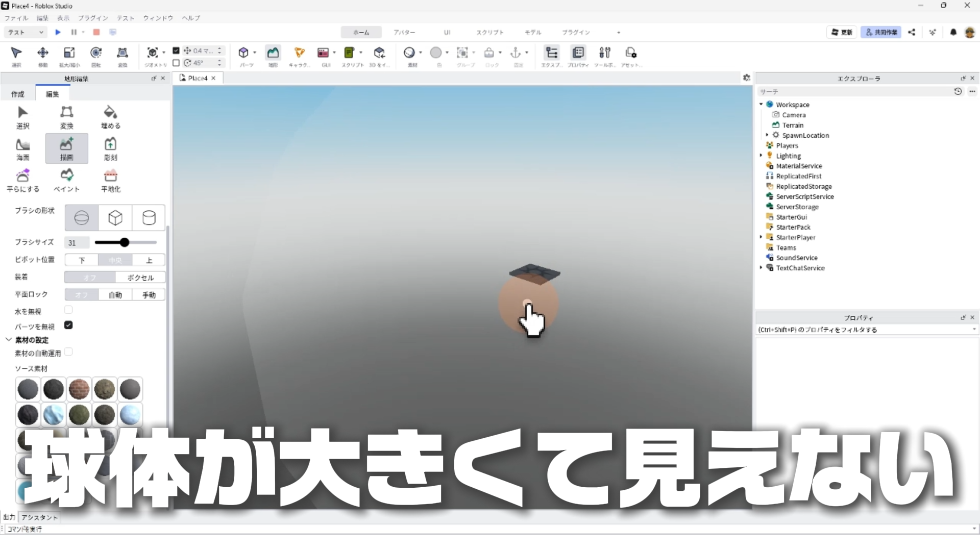Click the Collaborate button

point(881,32)
